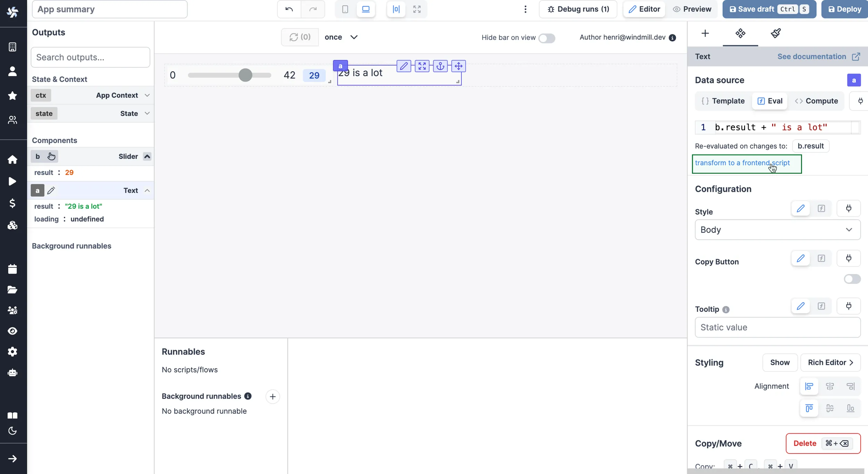Click the anchor icon on text component
The height and width of the screenshot is (474, 868).
click(x=440, y=66)
